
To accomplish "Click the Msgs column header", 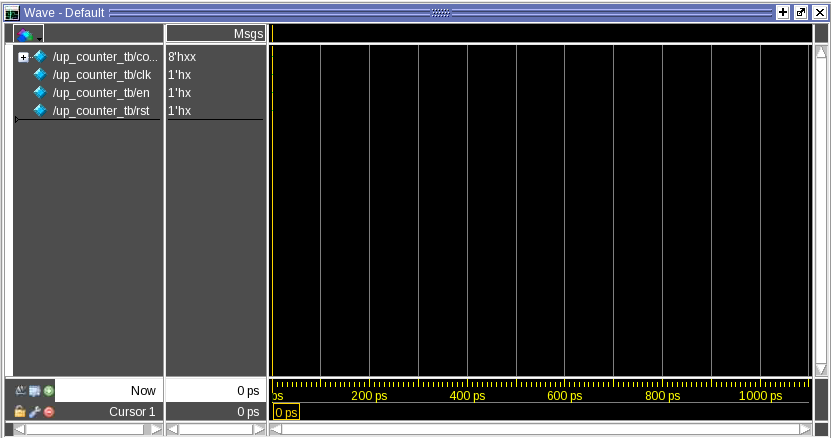I will pyautogui.click(x=216, y=34).
